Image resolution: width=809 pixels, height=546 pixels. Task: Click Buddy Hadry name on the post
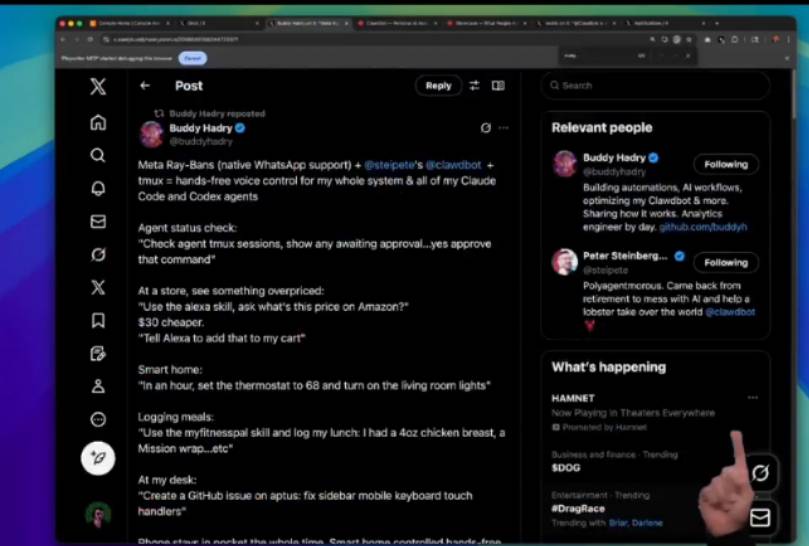201,128
